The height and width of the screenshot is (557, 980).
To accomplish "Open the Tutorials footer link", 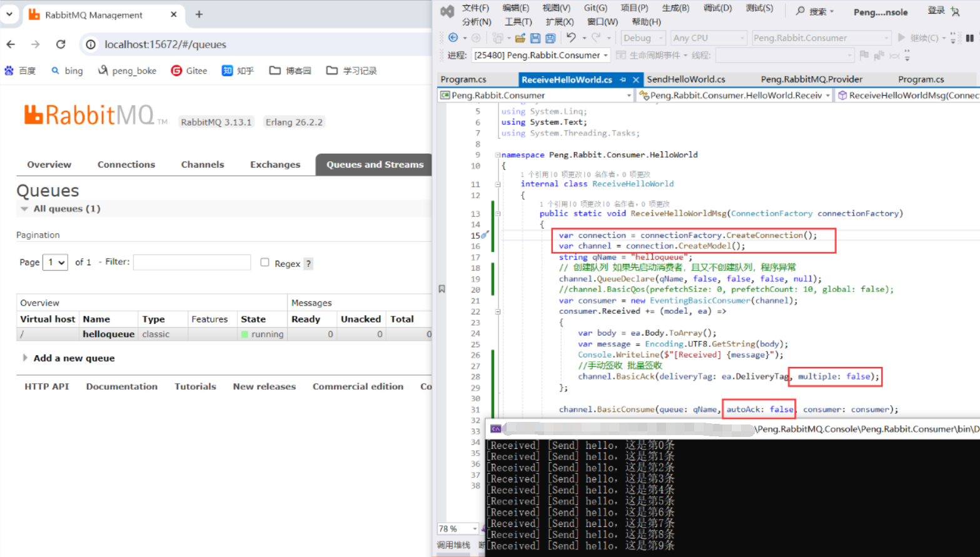I will (195, 386).
